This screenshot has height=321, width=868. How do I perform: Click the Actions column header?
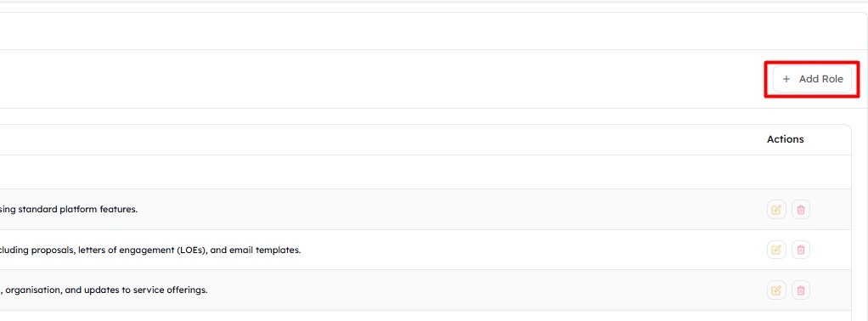(785, 139)
